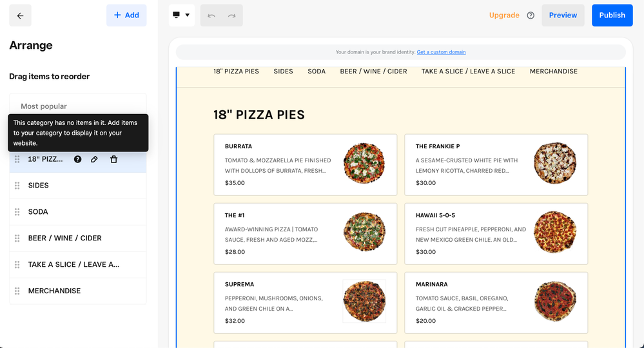Open the MERCHANDISE tab in site navigation

tap(553, 72)
